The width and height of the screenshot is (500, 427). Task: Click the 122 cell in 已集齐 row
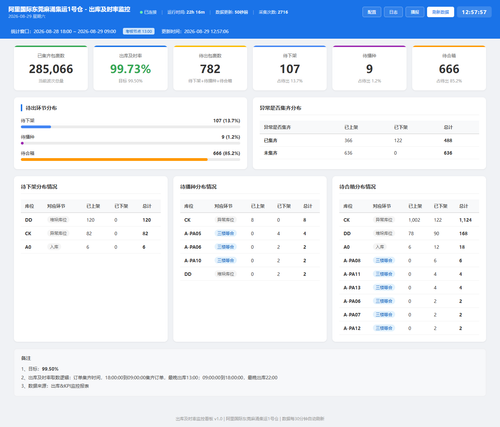(x=398, y=140)
